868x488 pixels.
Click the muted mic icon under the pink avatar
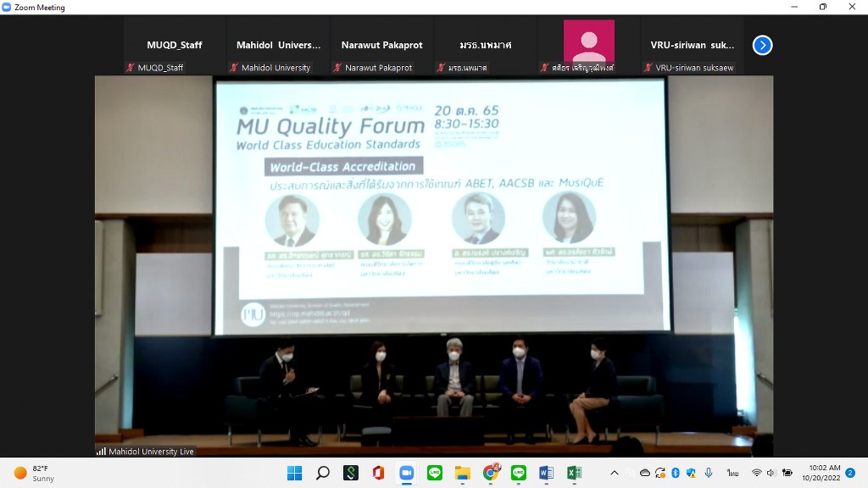pos(544,68)
